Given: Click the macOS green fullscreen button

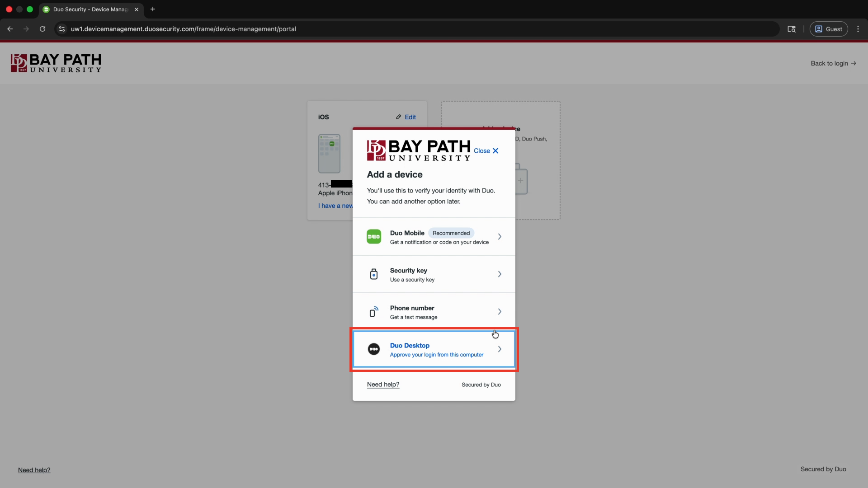Looking at the screenshot, I should [30, 9].
